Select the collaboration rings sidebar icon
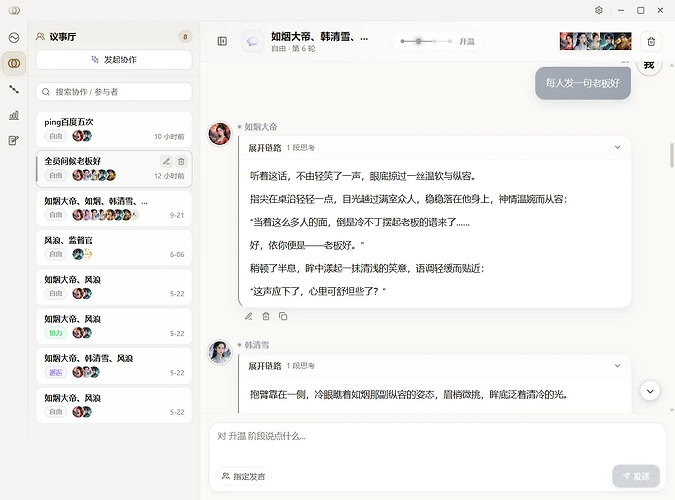Image resolution: width=675 pixels, height=500 pixels. [14, 64]
